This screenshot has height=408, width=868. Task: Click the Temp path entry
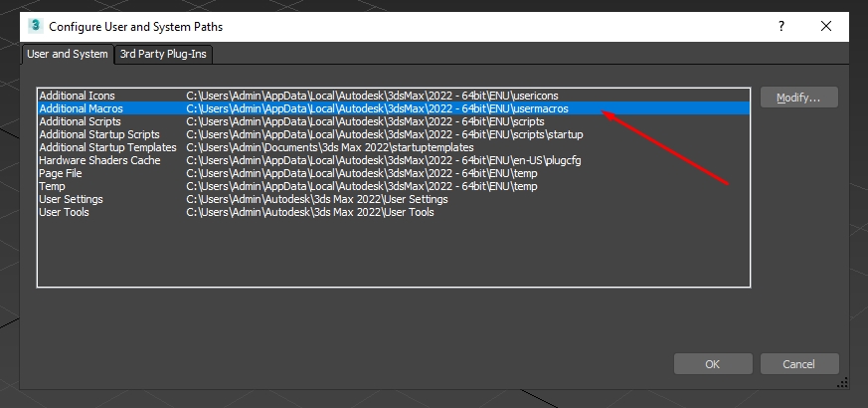52,186
